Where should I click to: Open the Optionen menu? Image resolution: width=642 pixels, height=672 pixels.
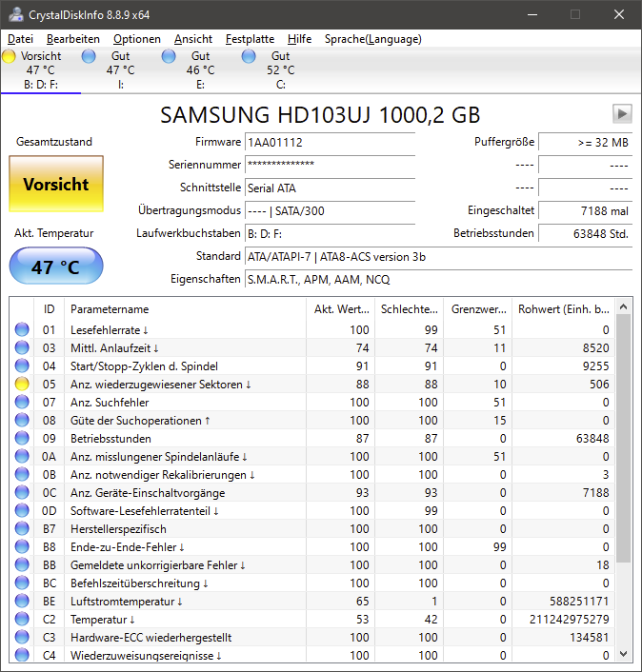(137, 39)
